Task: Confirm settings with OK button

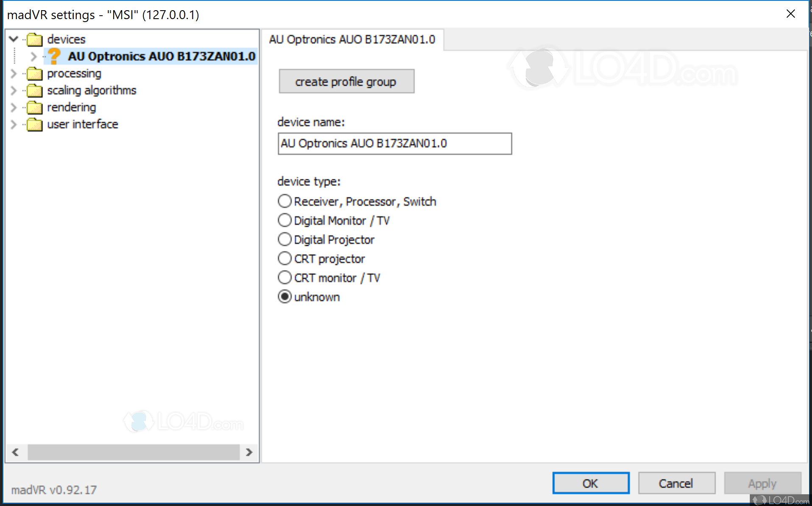Action: (x=591, y=483)
